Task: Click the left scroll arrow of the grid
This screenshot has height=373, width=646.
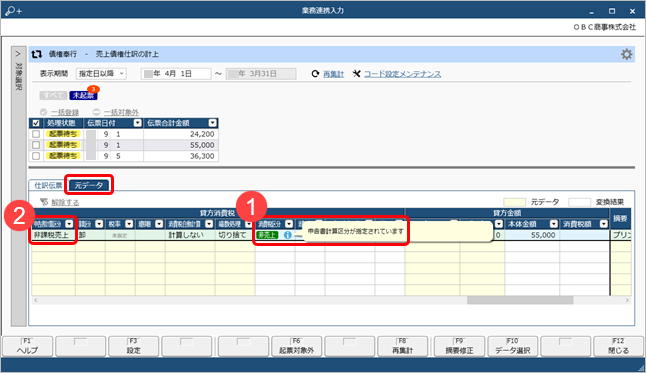Action: pyautogui.click(x=36, y=300)
